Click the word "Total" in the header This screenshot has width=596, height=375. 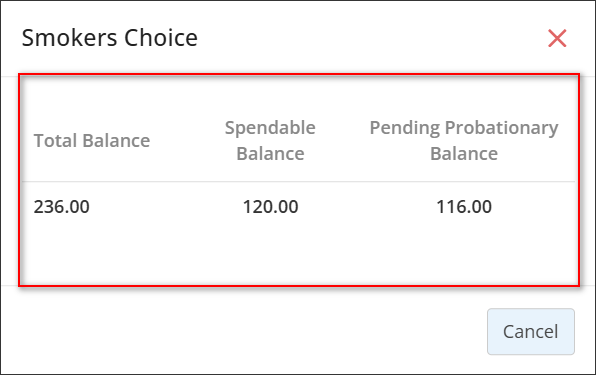(55, 141)
